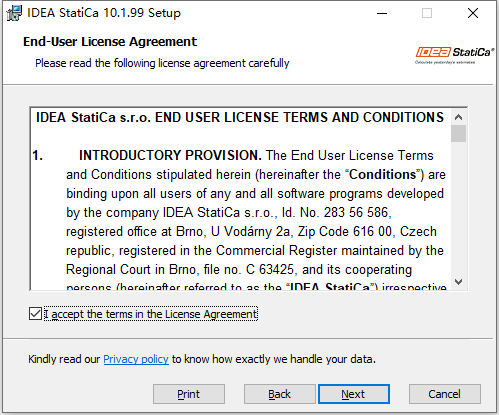The image size is (499, 415).
Task: Click the 'IDEA StatiCa 10.1.99 Setup' title bar
Action: coord(104,13)
